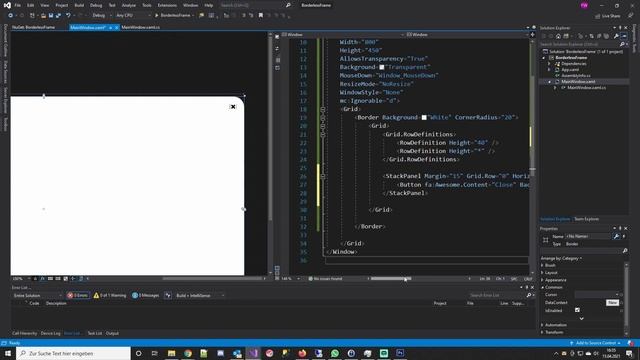Click the wrench icon next to Properties Name field
The image size is (640, 360).
click(x=616, y=236)
